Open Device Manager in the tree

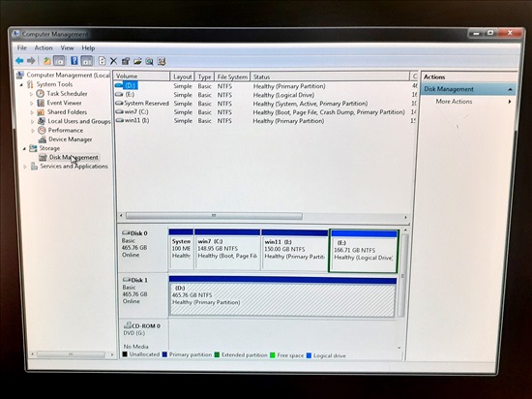click(70, 139)
